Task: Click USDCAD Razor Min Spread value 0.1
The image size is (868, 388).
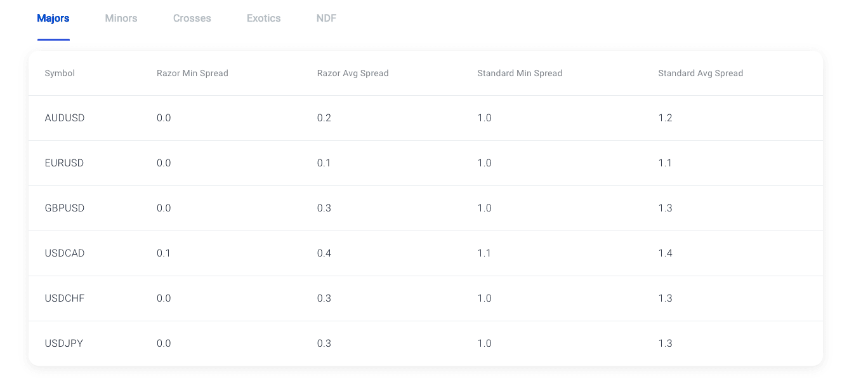Action: pyautogui.click(x=164, y=253)
